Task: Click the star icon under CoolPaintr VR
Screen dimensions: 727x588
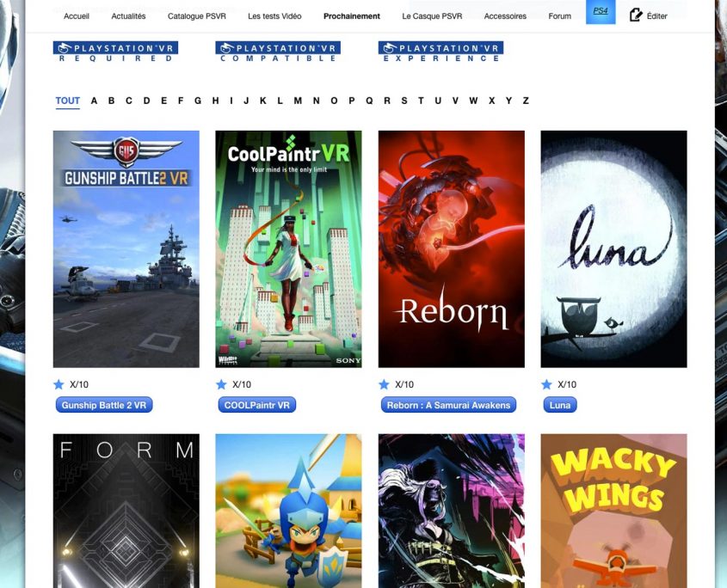Action: click(221, 384)
